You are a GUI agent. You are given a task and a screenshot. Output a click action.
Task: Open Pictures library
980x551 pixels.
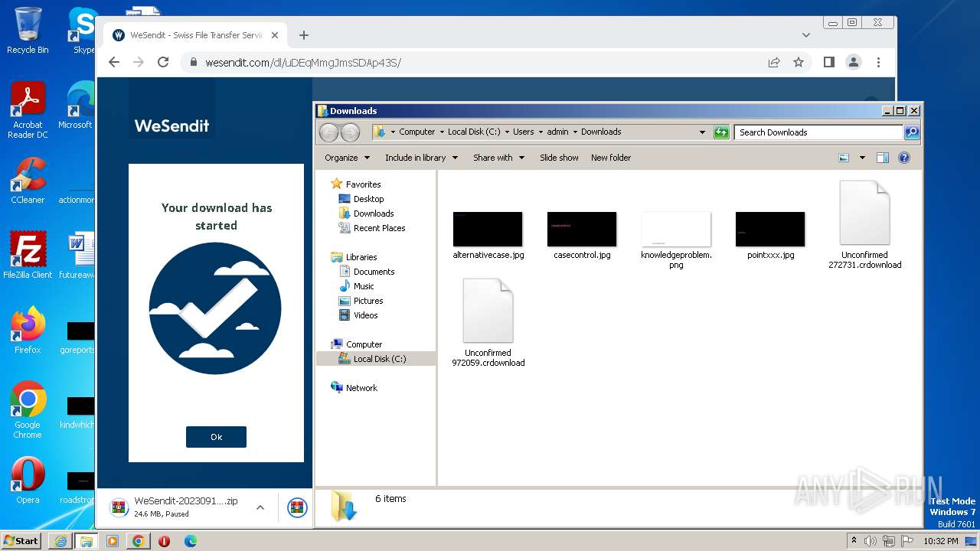[x=368, y=301]
